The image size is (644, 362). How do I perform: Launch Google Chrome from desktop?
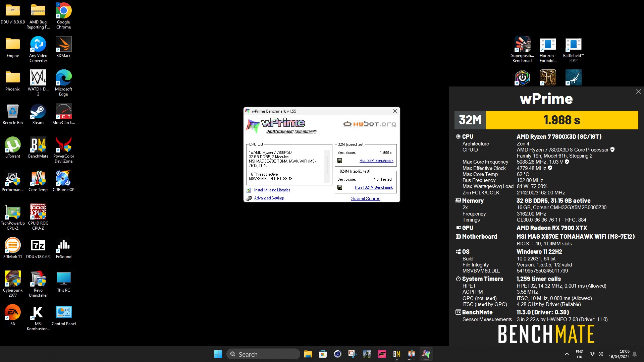pyautogui.click(x=63, y=16)
